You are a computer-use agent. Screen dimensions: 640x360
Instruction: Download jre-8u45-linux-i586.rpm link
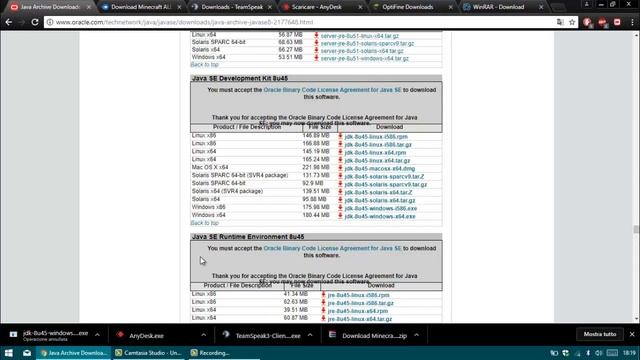point(358,295)
